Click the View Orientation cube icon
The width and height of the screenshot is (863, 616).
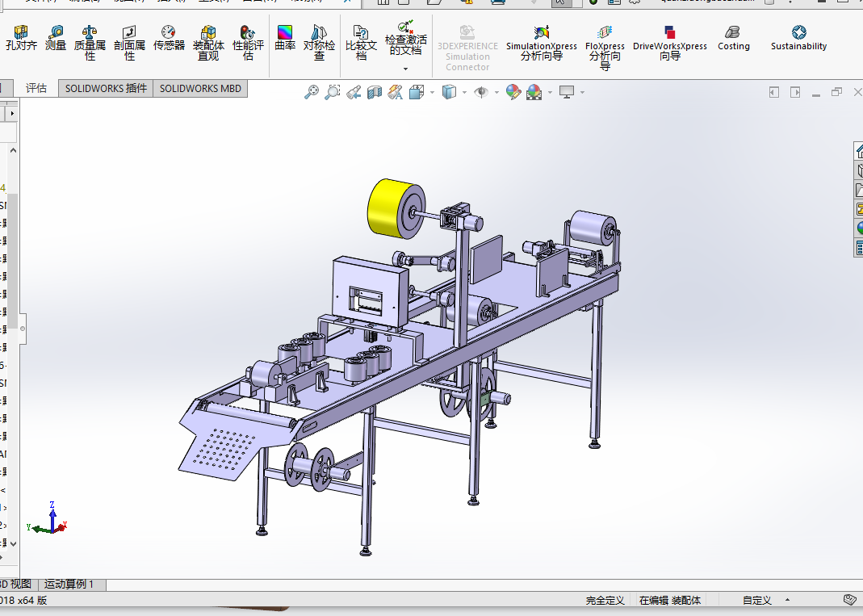pos(417,92)
